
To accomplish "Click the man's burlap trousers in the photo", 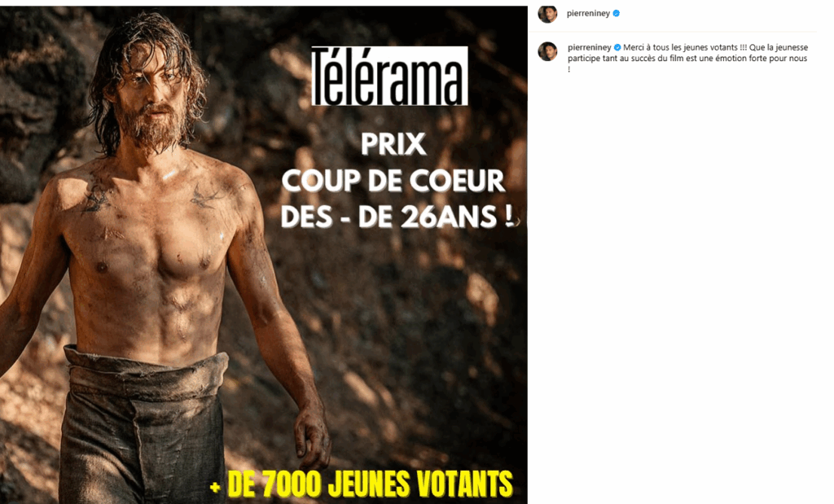I will (x=141, y=425).
